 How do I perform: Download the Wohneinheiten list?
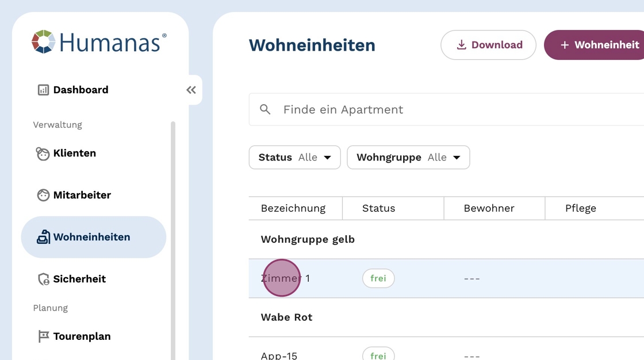[488, 45]
